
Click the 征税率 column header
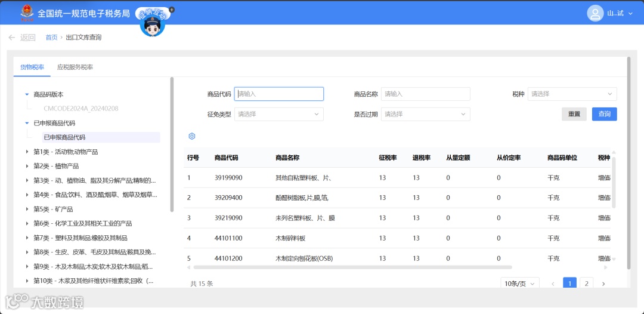pos(388,158)
